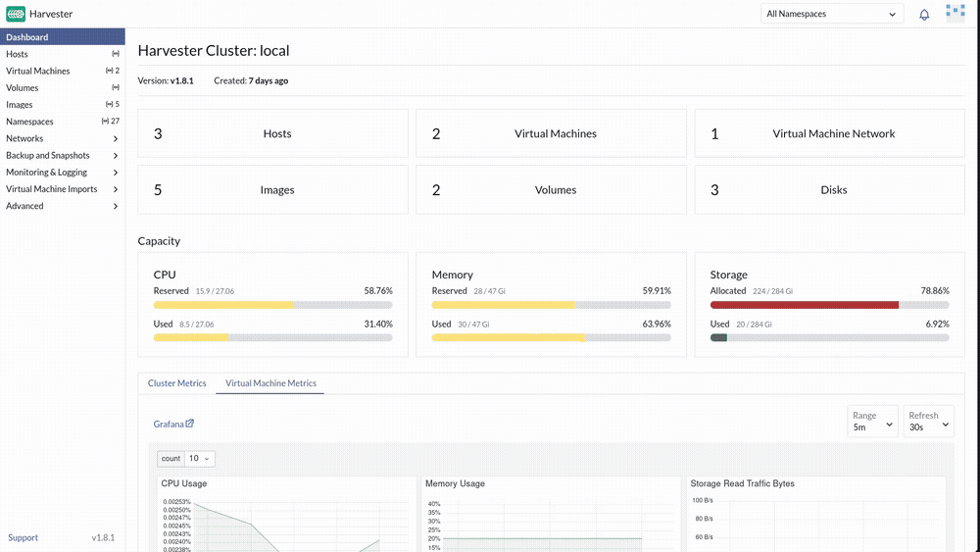Click the 63.96% memory used value

point(657,324)
